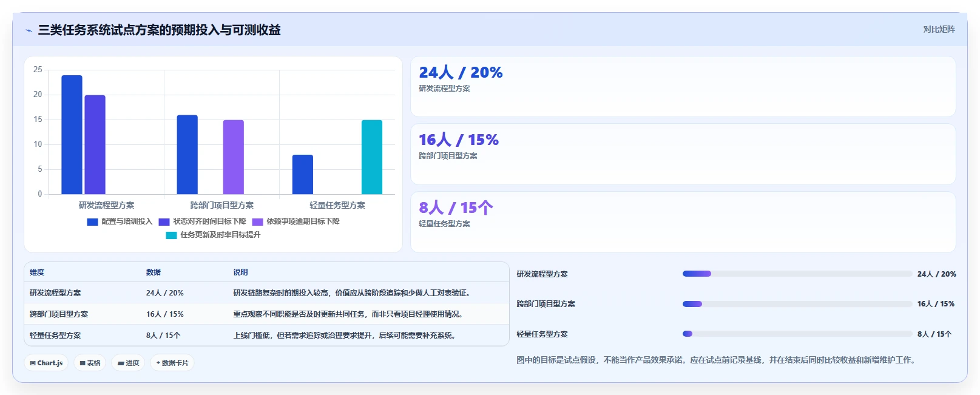This screenshot has width=980, height=395.
Task: Toggle the 状态对齐时间目标下降 legend entry
Action: (x=202, y=221)
